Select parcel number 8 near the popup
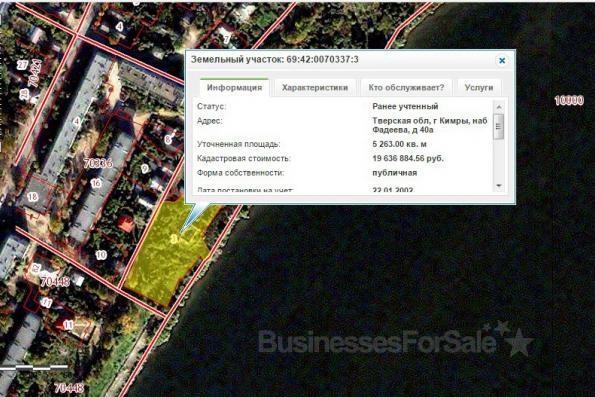Image resolution: width=595 pixels, height=397 pixels. (168, 140)
